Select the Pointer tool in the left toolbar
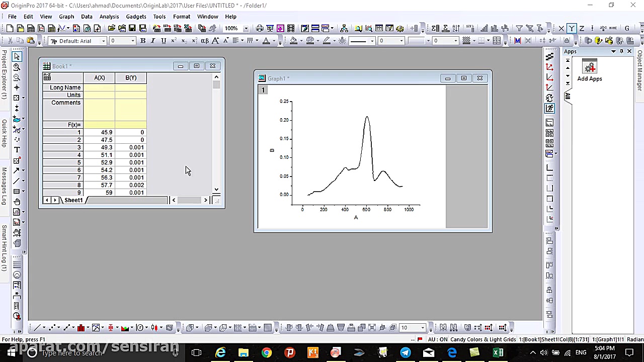 click(17, 56)
